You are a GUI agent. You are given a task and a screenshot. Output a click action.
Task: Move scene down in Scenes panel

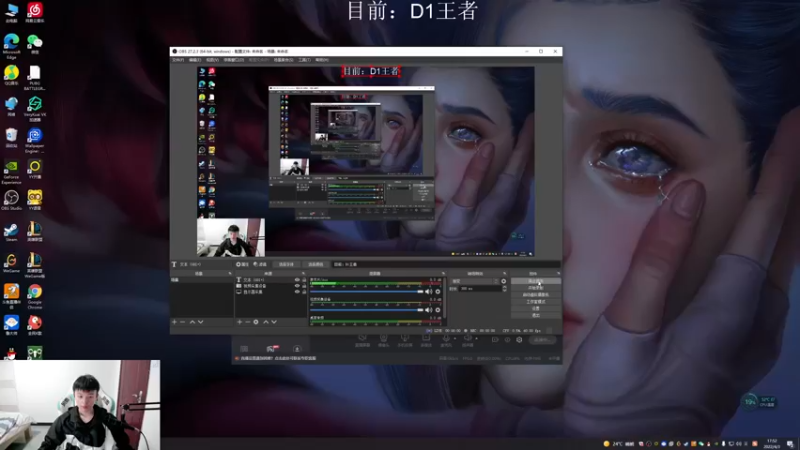pos(201,322)
